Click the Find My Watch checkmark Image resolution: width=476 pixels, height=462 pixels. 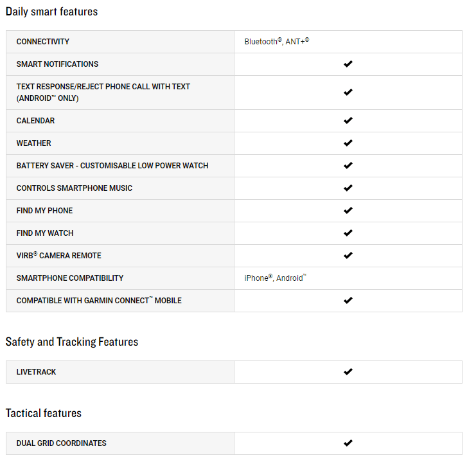pos(348,233)
